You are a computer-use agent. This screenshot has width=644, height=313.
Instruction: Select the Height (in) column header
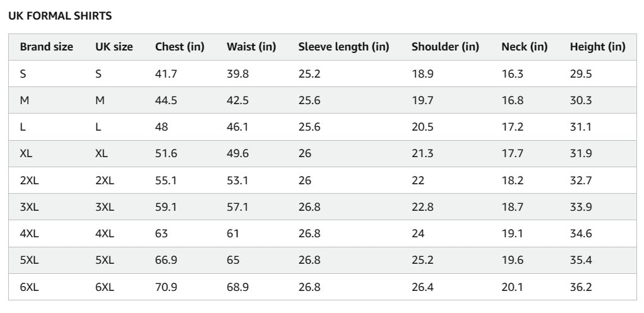point(597,47)
